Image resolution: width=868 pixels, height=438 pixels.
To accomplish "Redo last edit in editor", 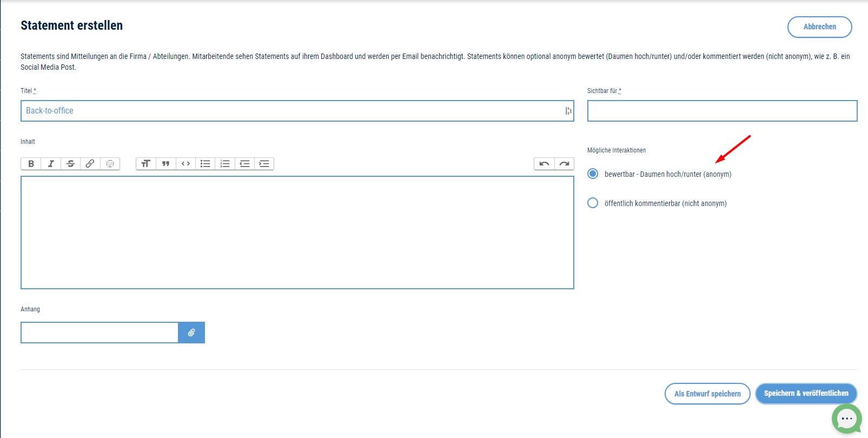I will (564, 164).
